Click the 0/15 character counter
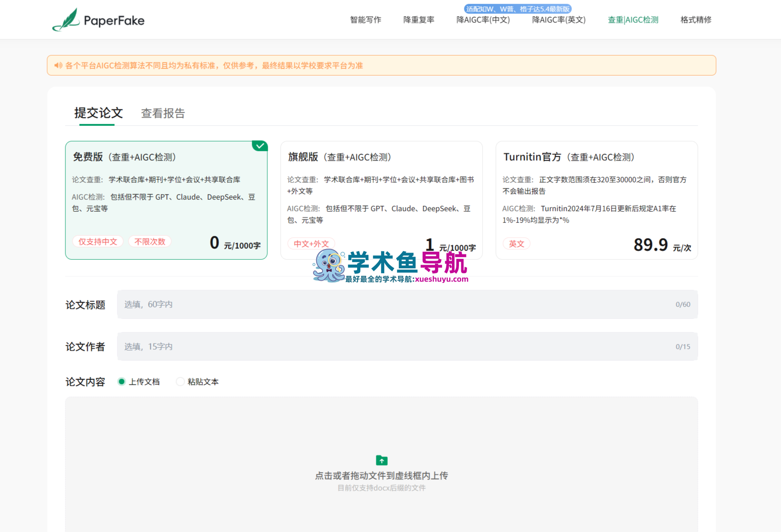Image resolution: width=781 pixels, height=532 pixels. (683, 347)
